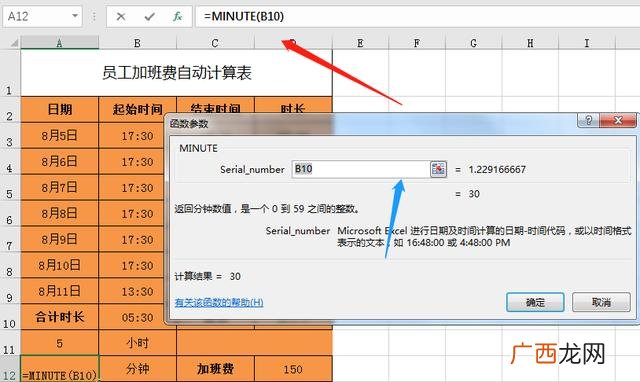
Task: Collapse the dialog using the range selector icon
Action: click(x=438, y=169)
